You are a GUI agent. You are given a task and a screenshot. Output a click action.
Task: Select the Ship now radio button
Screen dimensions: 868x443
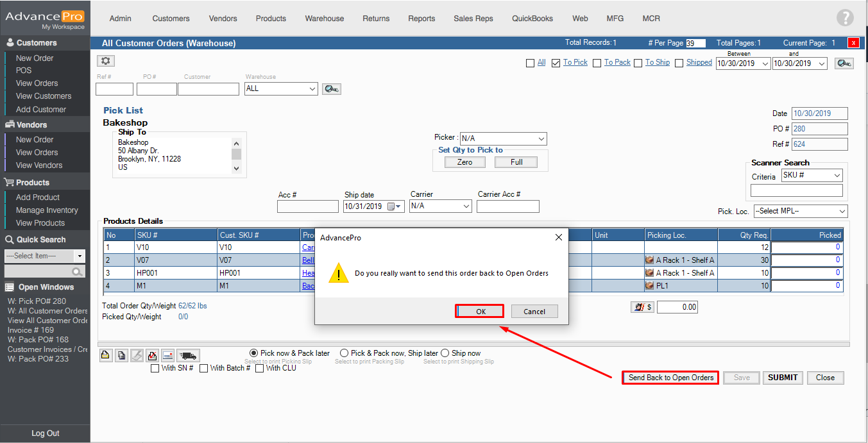click(x=445, y=353)
